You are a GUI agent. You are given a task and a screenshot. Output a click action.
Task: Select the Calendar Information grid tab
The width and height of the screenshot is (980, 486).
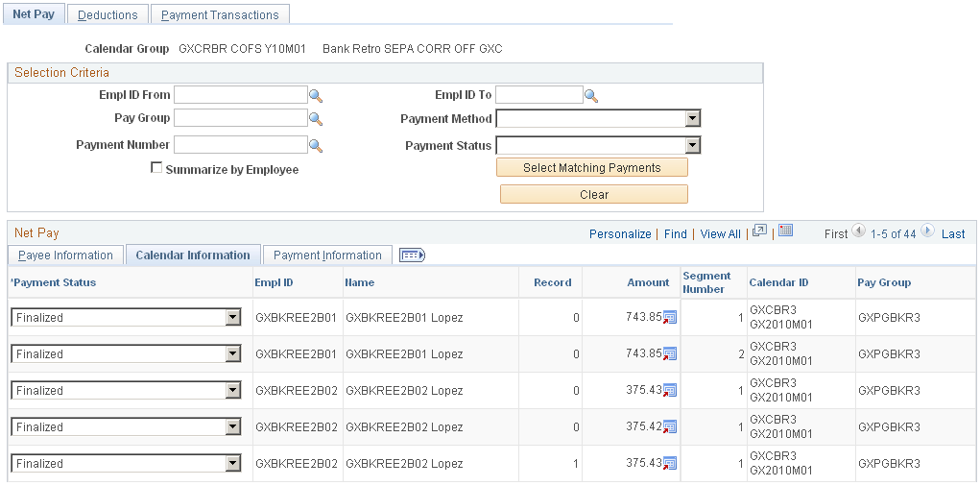tap(193, 255)
